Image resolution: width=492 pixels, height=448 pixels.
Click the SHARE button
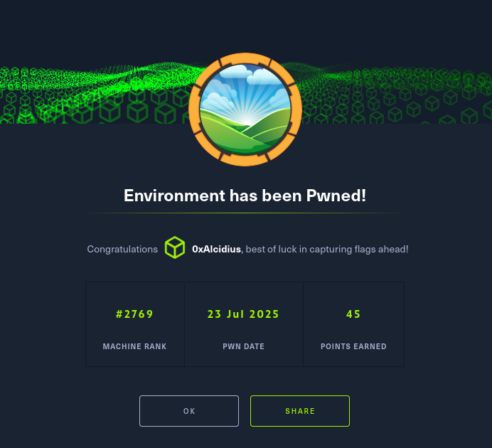[x=300, y=411]
